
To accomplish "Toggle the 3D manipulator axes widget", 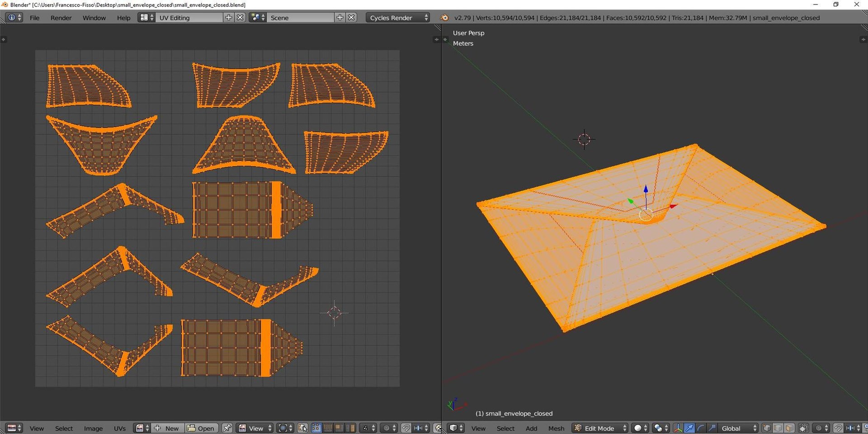I will [678, 428].
